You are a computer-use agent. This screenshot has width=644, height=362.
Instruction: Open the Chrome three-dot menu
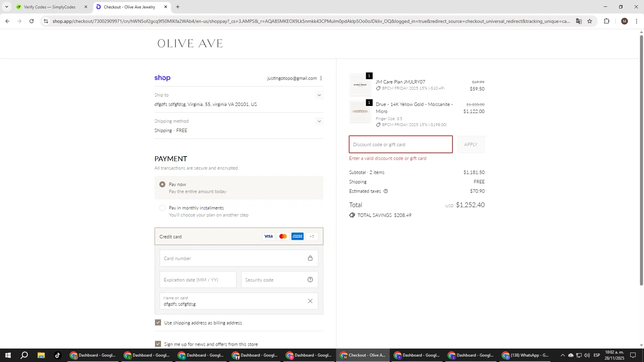click(x=636, y=21)
